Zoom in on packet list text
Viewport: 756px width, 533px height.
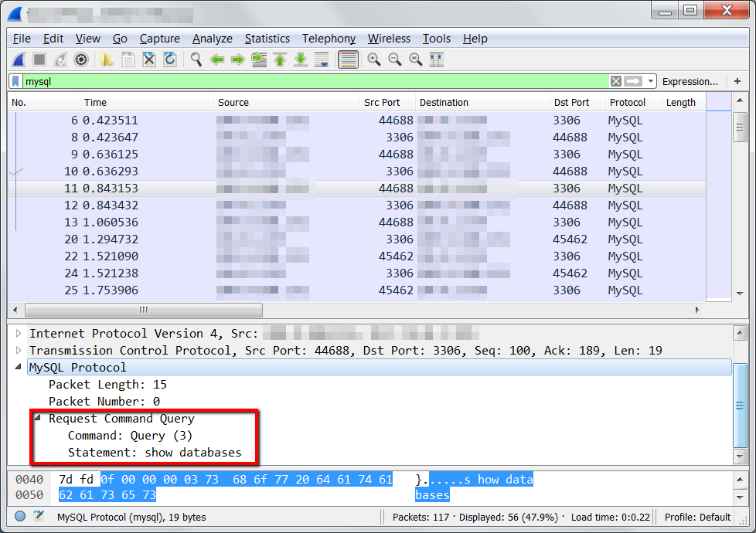373,59
